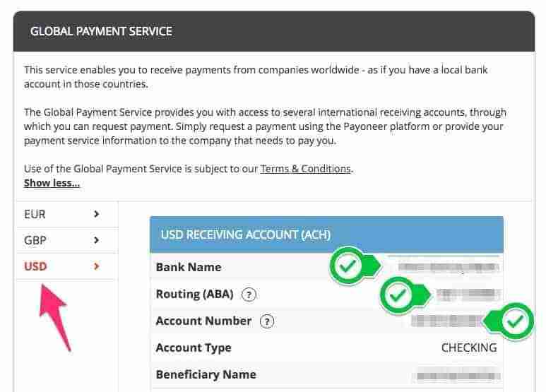Select the Account Number label
The width and height of the screenshot is (546, 392).
[203, 321]
